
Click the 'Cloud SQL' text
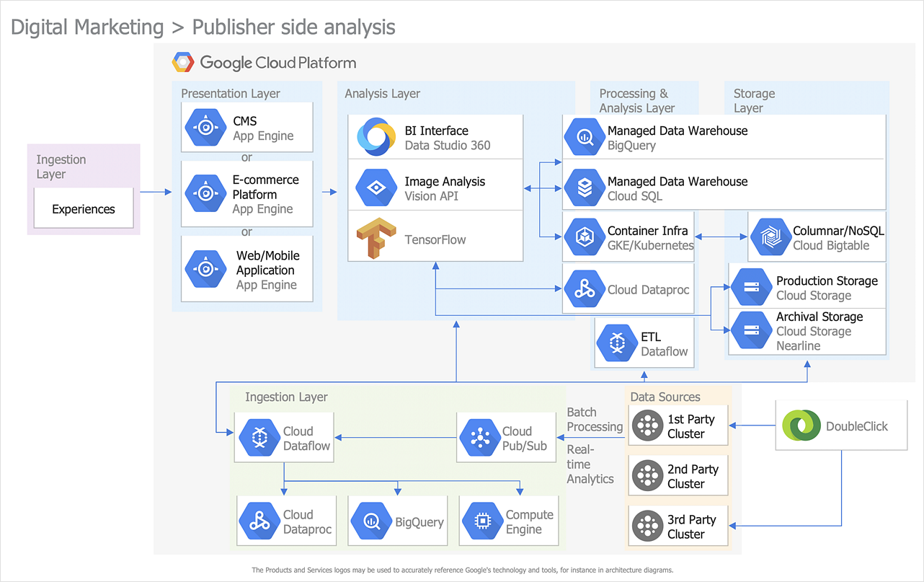pos(635,196)
